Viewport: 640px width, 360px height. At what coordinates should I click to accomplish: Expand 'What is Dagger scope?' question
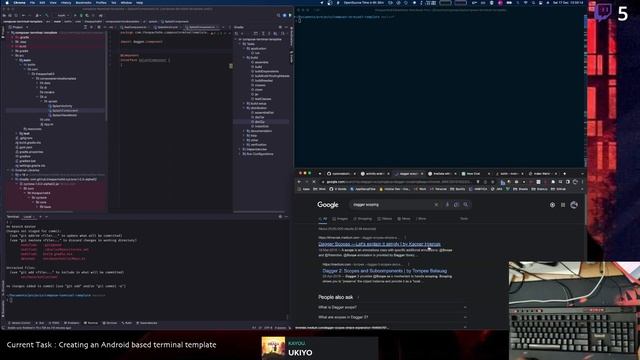(x=392, y=307)
